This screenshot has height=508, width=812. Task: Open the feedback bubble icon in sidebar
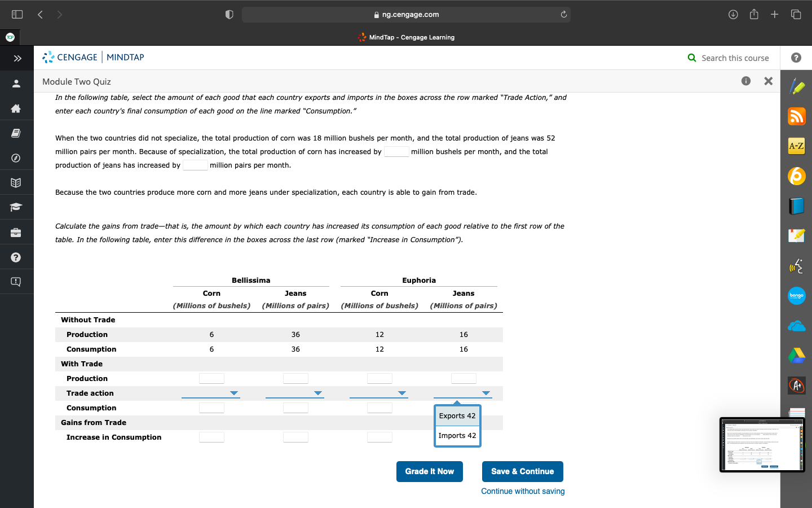click(16, 282)
